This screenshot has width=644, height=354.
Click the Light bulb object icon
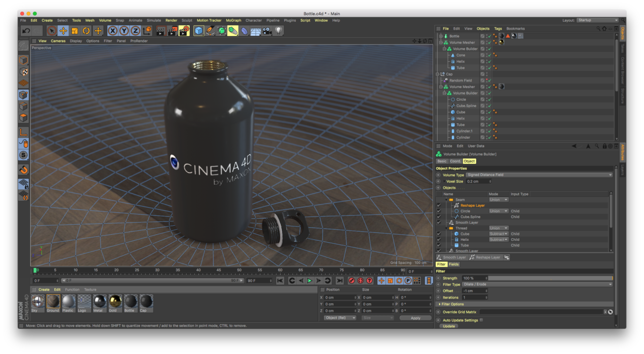click(278, 31)
